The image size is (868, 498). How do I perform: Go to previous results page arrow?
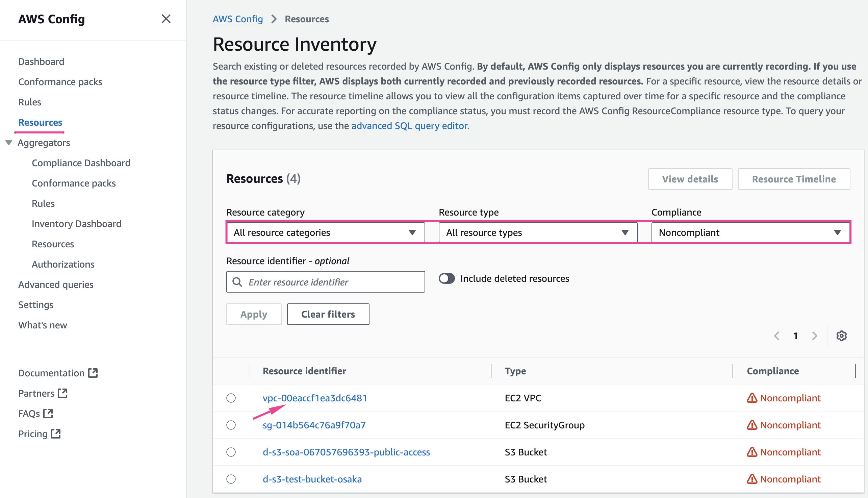[x=777, y=336]
